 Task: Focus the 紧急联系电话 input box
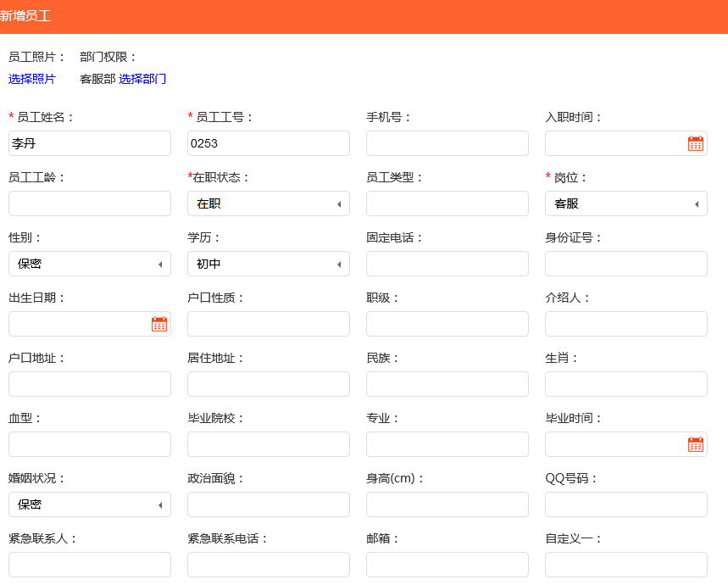[268, 565]
